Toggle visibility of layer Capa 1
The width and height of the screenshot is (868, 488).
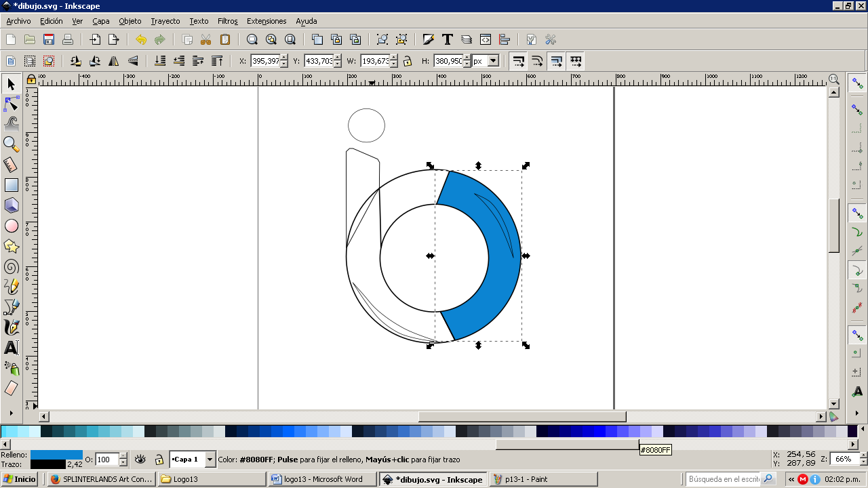pyautogui.click(x=140, y=459)
